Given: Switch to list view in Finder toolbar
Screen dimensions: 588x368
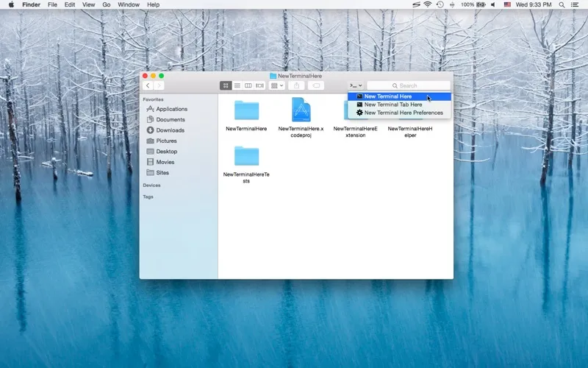Looking at the screenshot, I should pos(237,85).
